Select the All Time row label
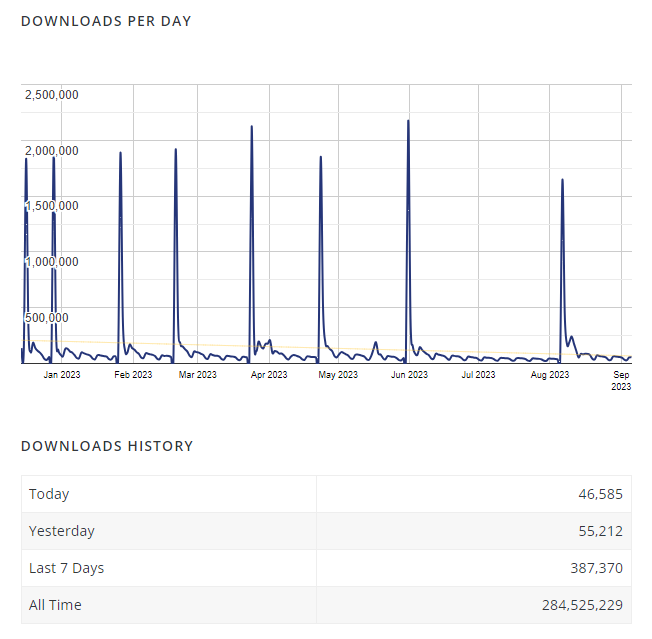This screenshot has height=639, width=652. pos(55,605)
